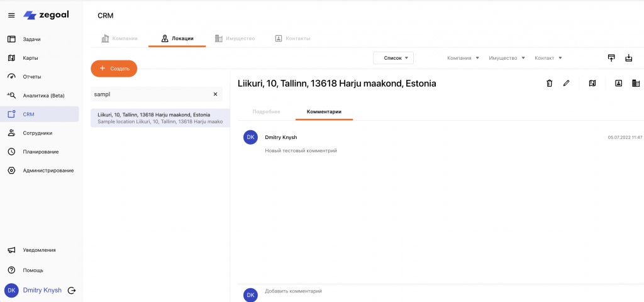644x302 pixels.
Task: Expand the Компания filter dropdown
Action: click(x=463, y=58)
